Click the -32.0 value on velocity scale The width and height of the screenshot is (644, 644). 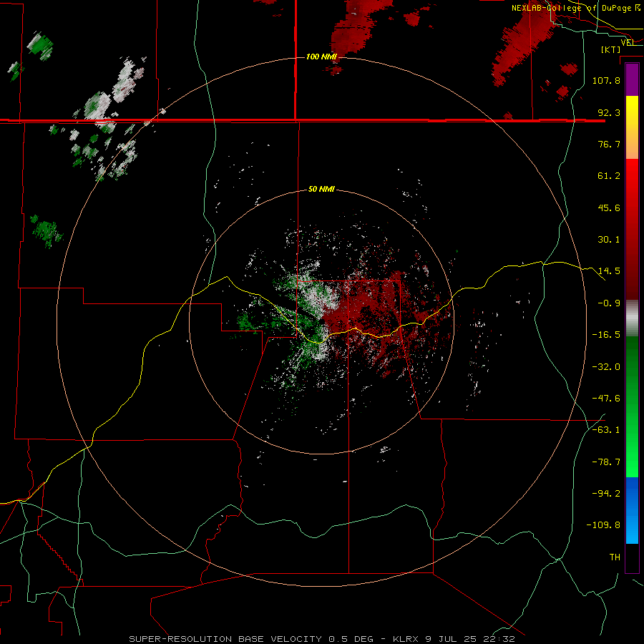(606, 367)
